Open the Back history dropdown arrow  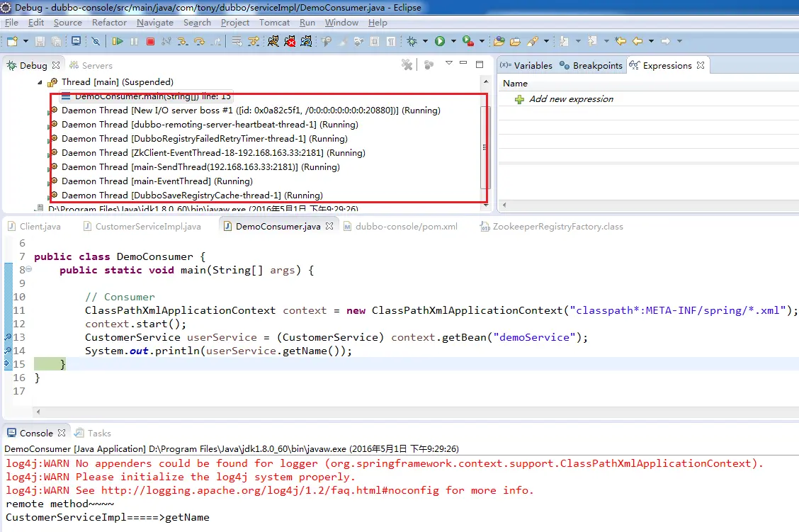[651, 41]
